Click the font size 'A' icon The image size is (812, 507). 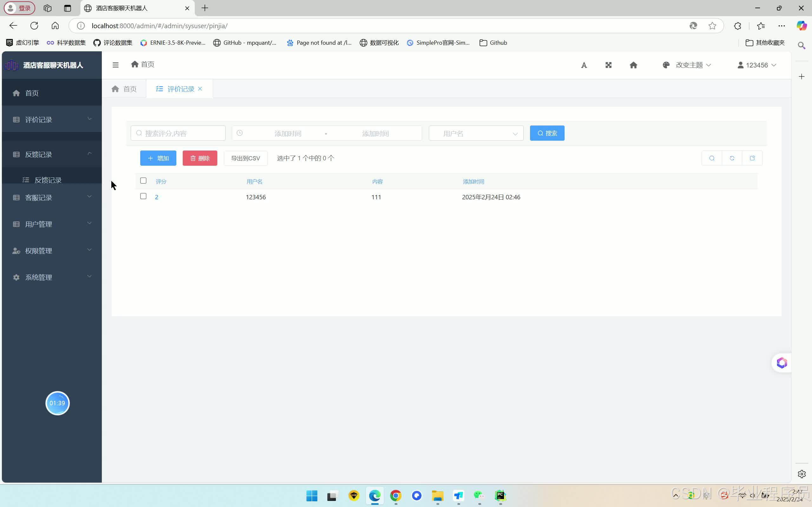point(584,65)
